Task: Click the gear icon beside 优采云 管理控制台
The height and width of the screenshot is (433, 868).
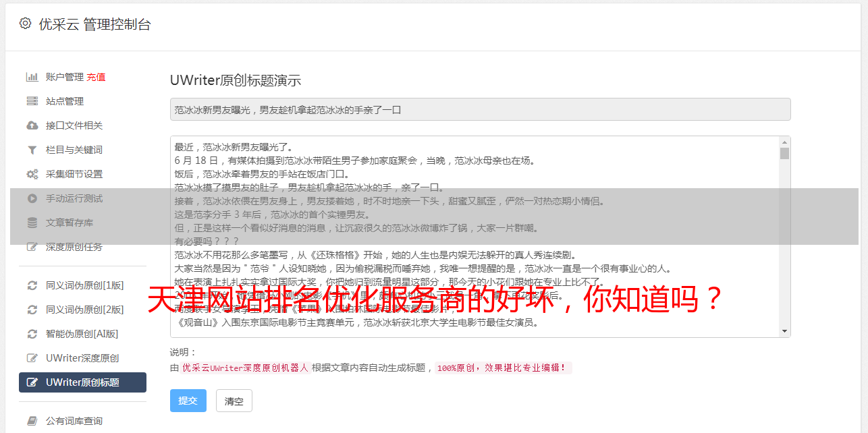Action: [x=25, y=24]
